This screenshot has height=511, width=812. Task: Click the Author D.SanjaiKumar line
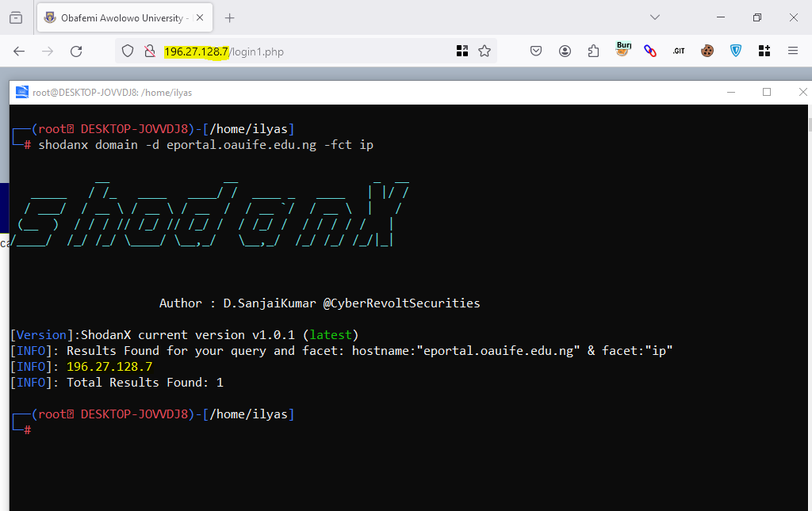[320, 303]
